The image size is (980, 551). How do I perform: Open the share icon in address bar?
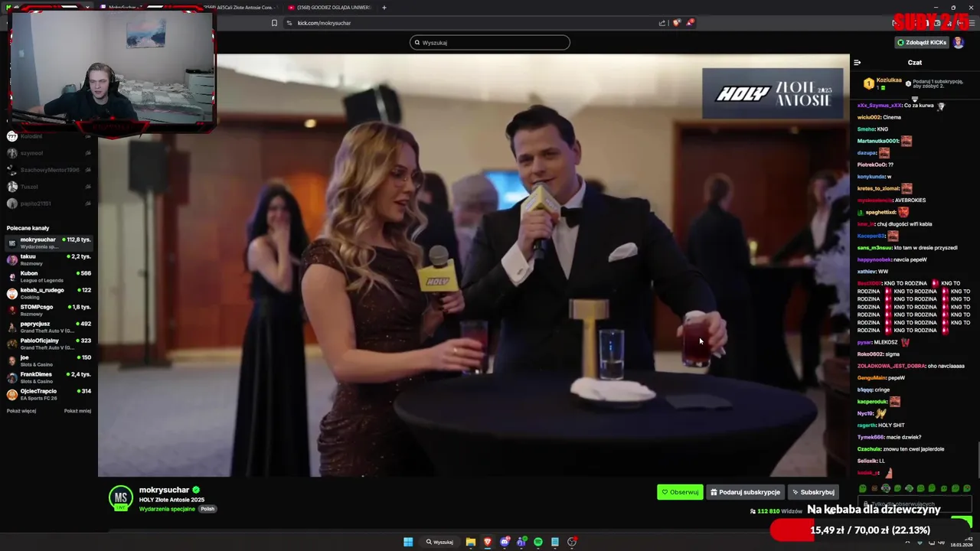pyautogui.click(x=662, y=23)
